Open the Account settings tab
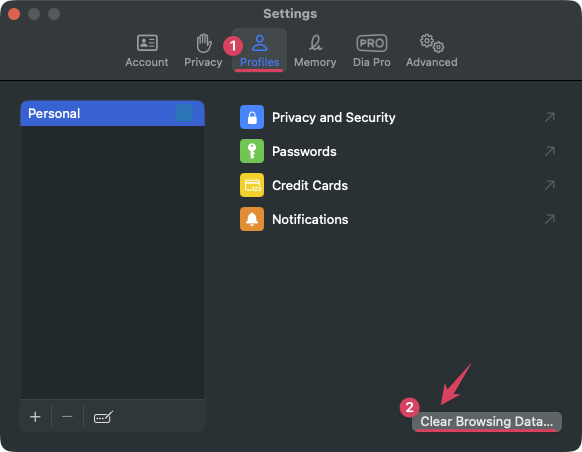 click(147, 50)
